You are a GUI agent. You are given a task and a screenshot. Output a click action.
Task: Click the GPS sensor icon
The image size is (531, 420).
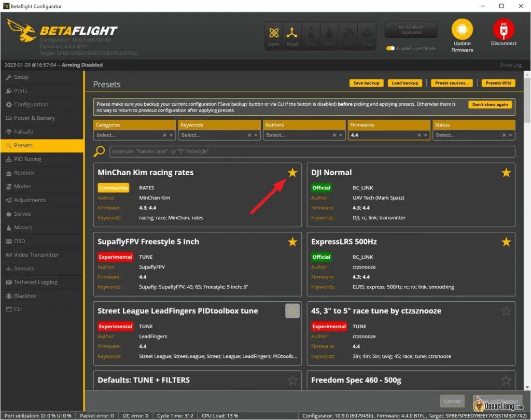click(348, 36)
